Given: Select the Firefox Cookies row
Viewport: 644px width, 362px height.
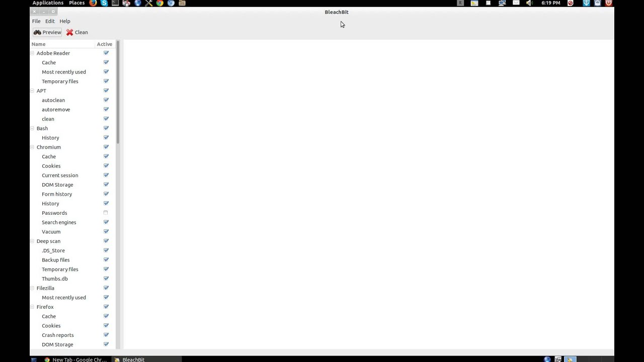Looking at the screenshot, I should click(x=72, y=326).
